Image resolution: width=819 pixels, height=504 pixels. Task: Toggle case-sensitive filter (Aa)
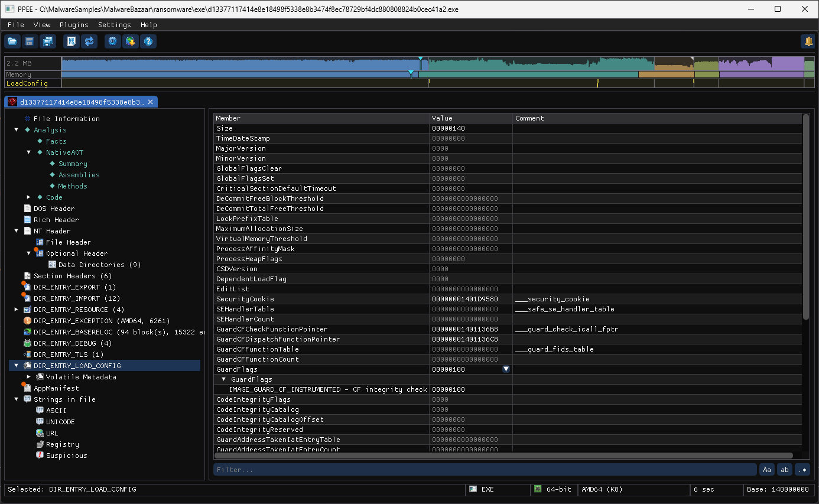(x=767, y=470)
